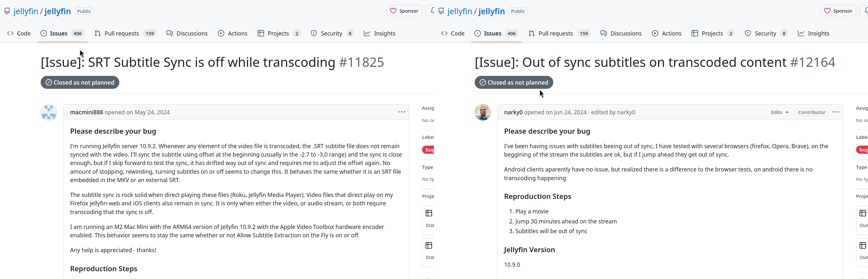Open the bold jellyfin repo link in issue #12164 window
The width and height of the screenshot is (868, 279).
[x=492, y=11]
